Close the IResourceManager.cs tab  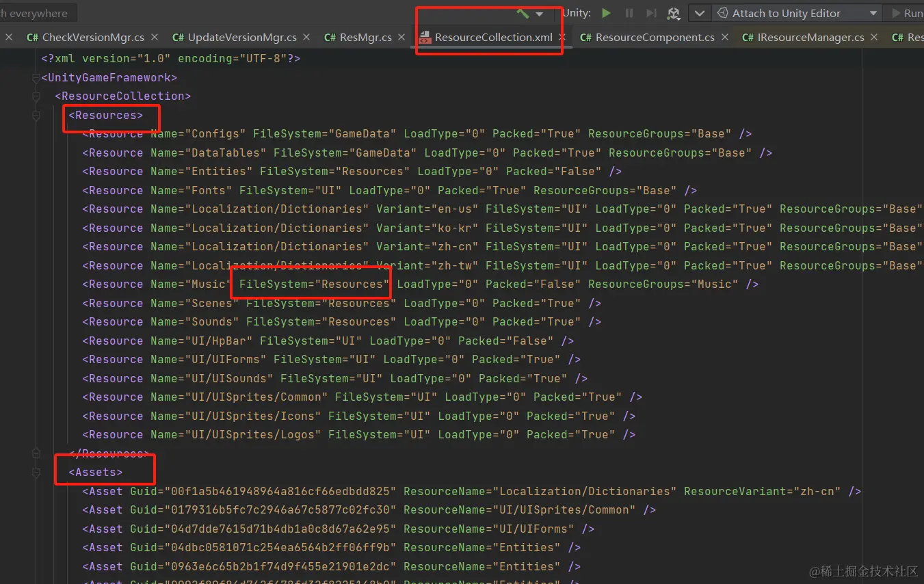pos(874,37)
